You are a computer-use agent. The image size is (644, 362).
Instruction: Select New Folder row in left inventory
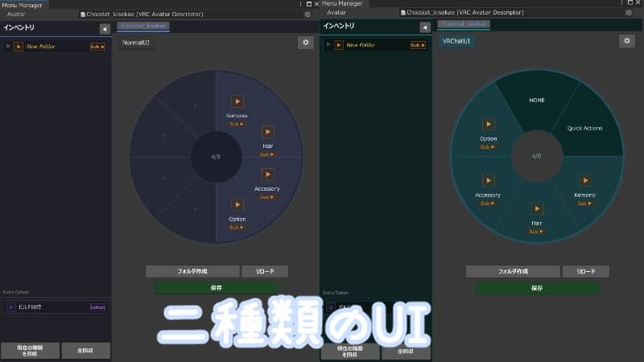(56, 47)
